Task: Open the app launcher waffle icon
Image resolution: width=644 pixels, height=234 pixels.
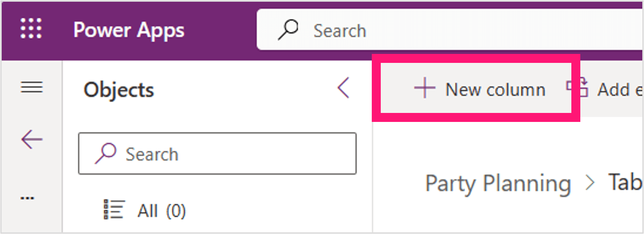Action: (31, 29)
